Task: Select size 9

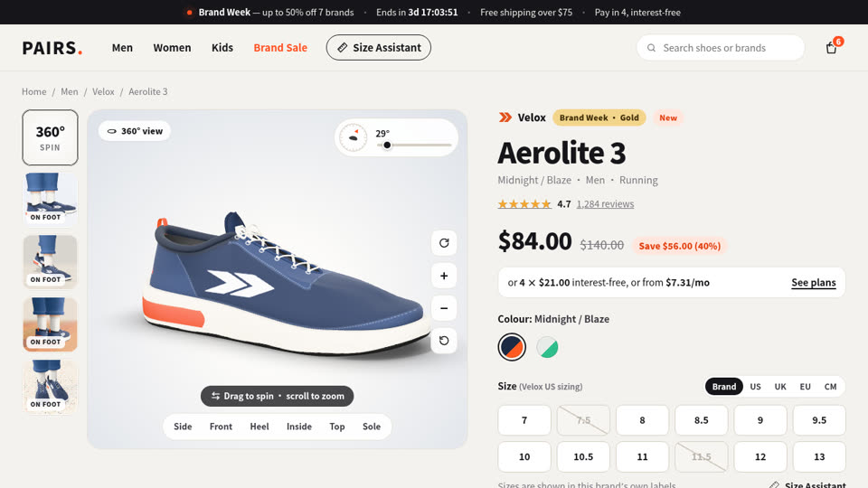Action: coord(760,420)
